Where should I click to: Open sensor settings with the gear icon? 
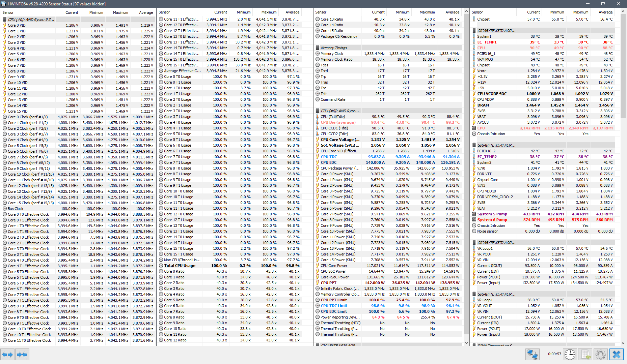pos(601,355)
